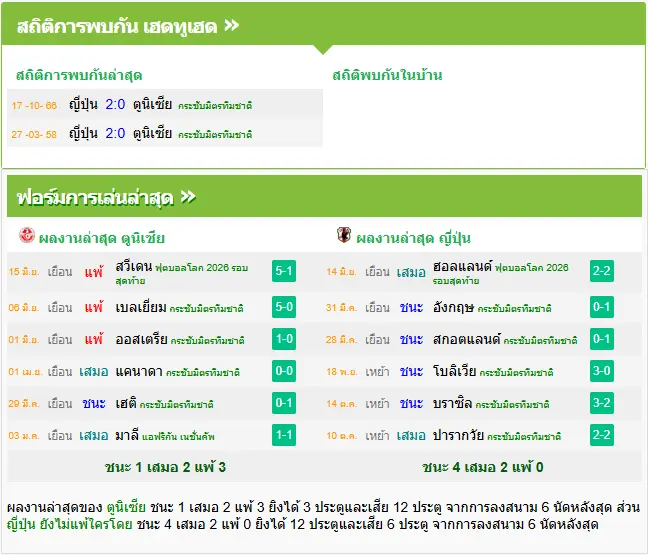Click green ญี่ปุ่น ยังไม่แพ้ใครโดย in the summary paragraph
The image size is (648, 555).
tap(69, 525)
